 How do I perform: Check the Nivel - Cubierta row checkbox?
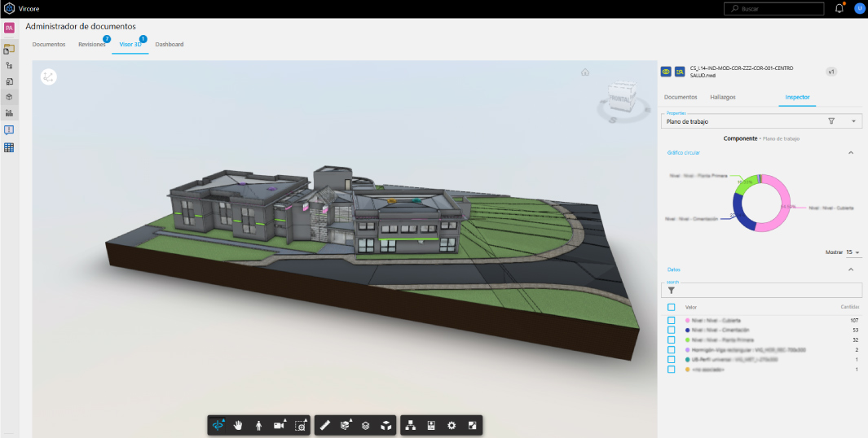(x=671, y=321)
